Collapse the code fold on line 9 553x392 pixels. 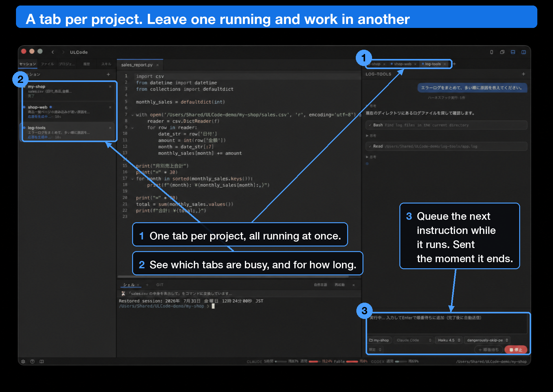(132, 128)
